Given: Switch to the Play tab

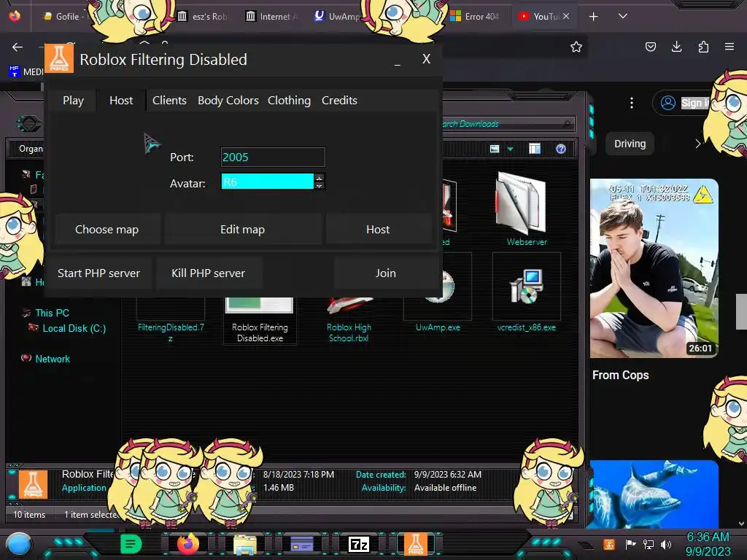Looking at the screenshot, I should click(73, 101).
